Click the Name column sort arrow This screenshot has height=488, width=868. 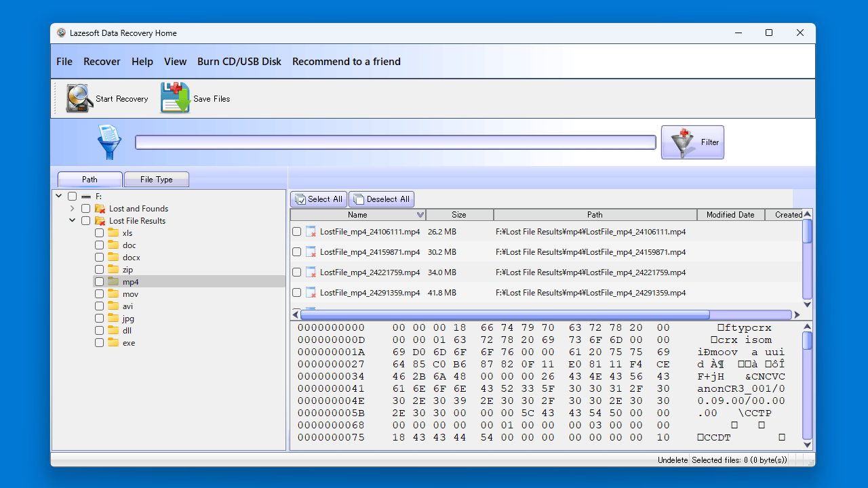coord(420,215)
